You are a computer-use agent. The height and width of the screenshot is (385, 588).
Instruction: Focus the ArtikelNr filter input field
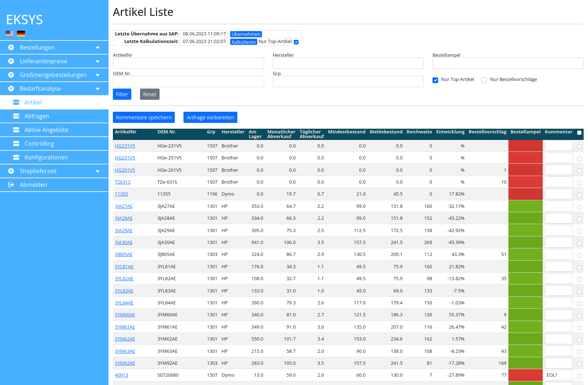coord(188,63)
